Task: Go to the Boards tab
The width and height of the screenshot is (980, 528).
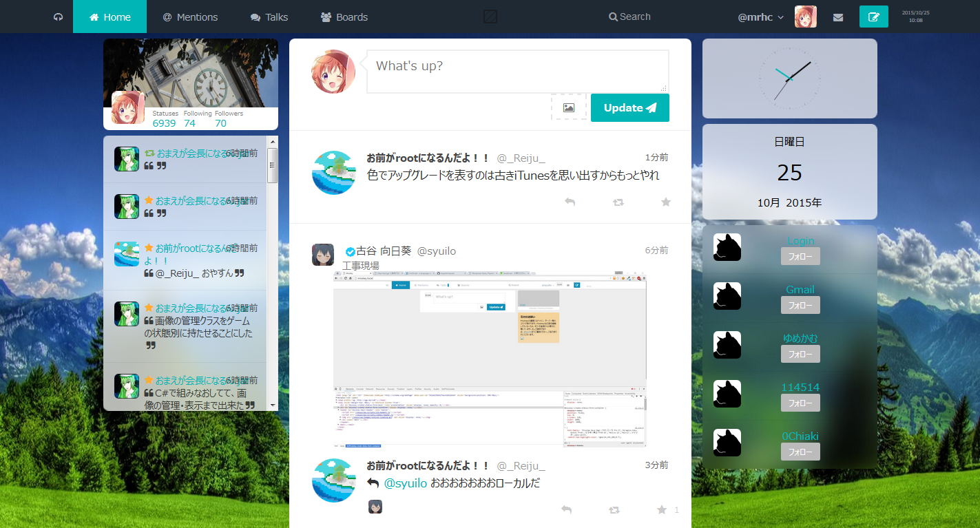Action: pos(344,17)
